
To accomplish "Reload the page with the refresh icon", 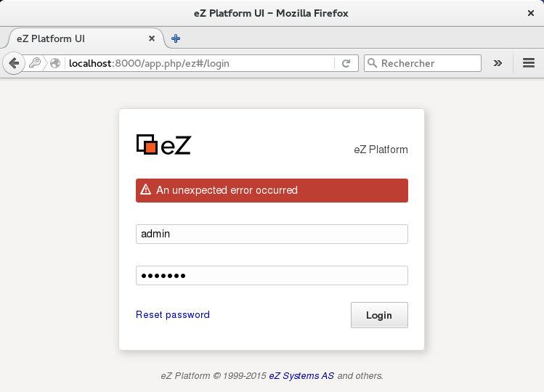I will [x=346, y=63].
